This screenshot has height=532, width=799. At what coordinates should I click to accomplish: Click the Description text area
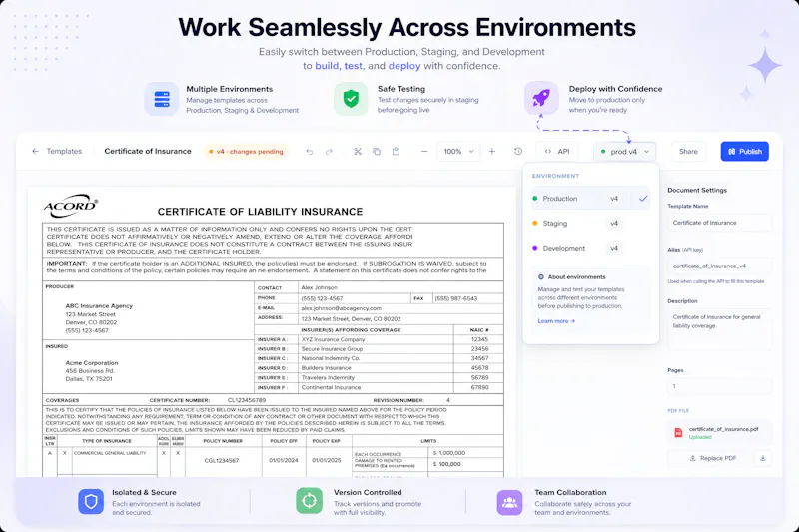click(719, 329)
